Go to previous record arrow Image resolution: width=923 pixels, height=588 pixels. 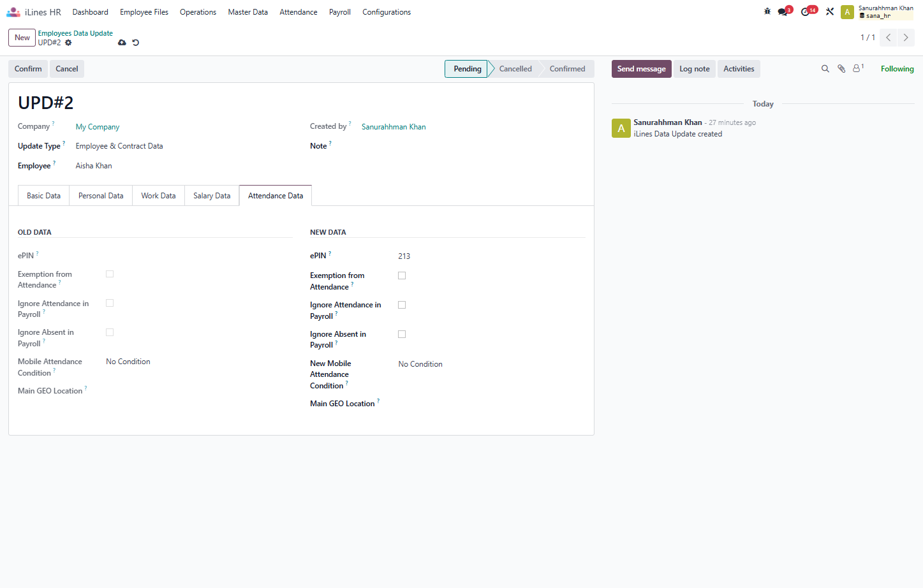click(888, 38)
